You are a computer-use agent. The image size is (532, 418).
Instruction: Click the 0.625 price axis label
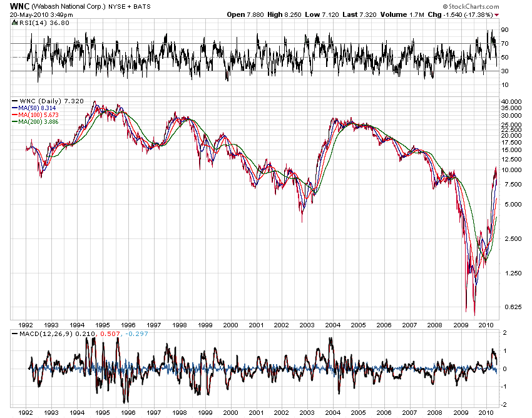pyautogui.click(x=513, y=307)
